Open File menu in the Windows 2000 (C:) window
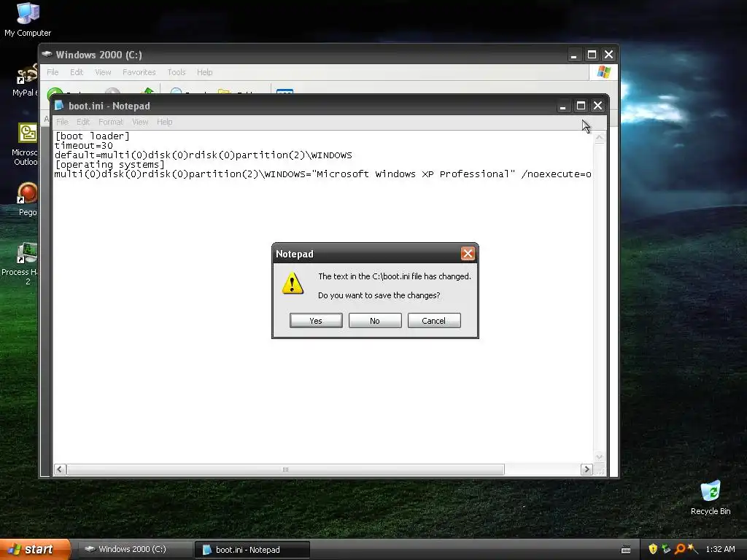Screen dimensions: 747x560 click(x=53, y=72)
